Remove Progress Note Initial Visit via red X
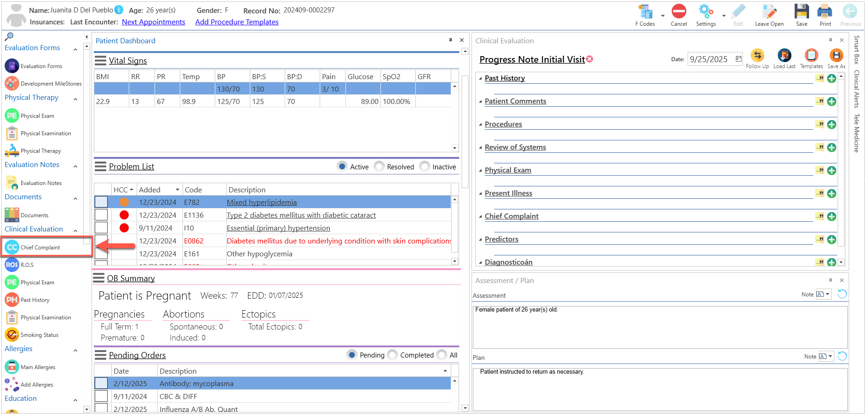868x416 pixels. point(590,59)
